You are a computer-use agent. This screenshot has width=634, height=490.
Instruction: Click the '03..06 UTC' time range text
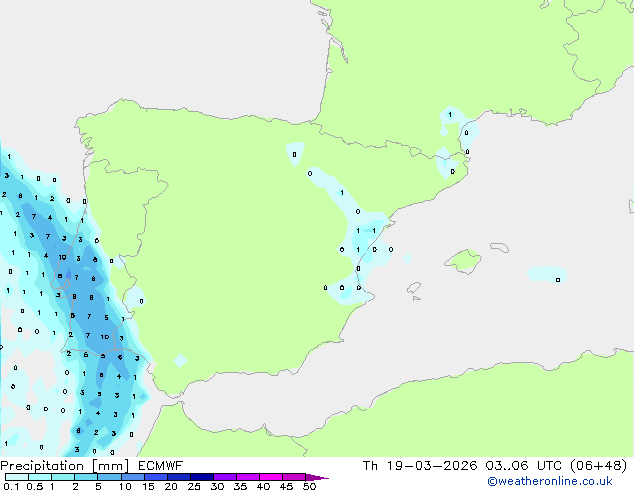tap(523, 466)
